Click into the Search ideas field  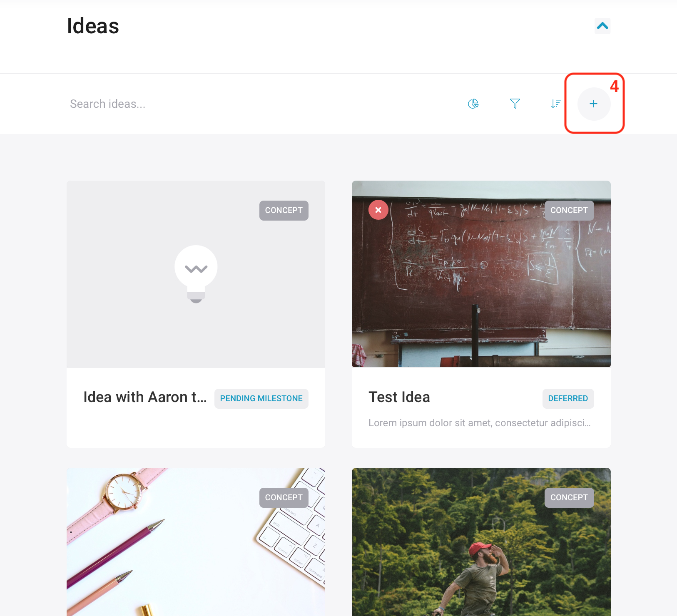coord(258,104)
